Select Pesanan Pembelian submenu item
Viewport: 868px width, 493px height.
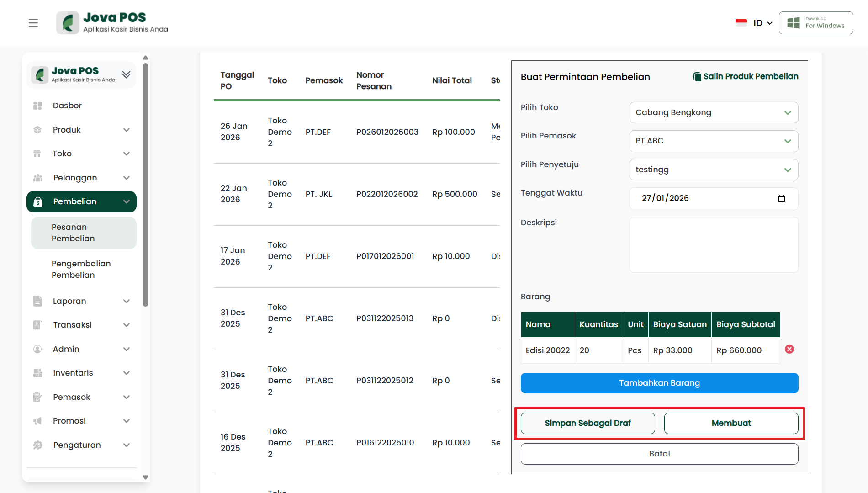[x=73, y=233]
